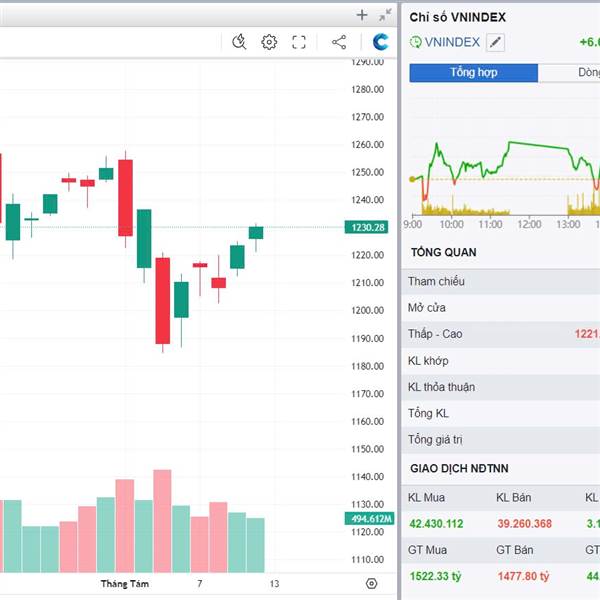Open the VNINDEX symbol link
This screenshot has width=600, height=600.
(452, 42)
